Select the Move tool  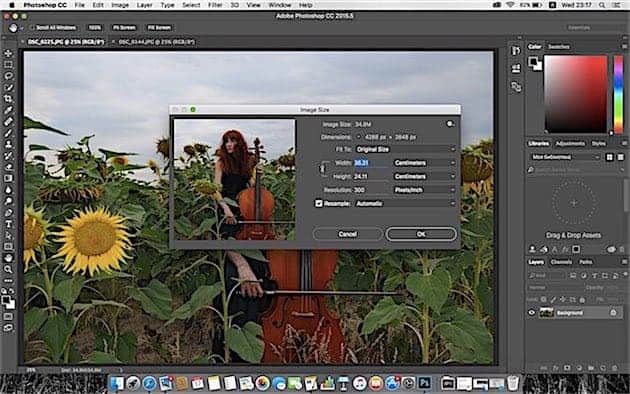8,53
